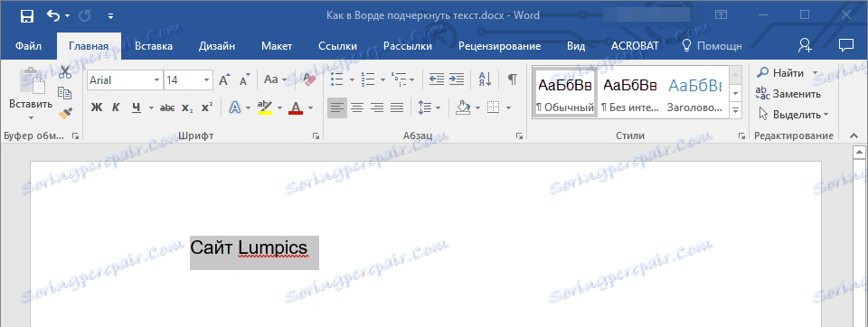
Task: Toggle bold Ж formatting
Action: click(x=97, y=107)
